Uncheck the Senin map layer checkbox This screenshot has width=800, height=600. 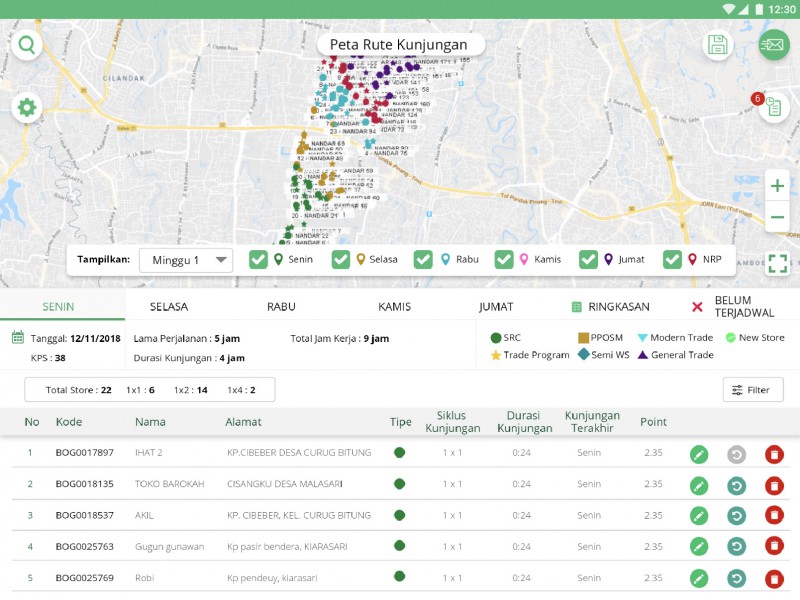[258, 260]
